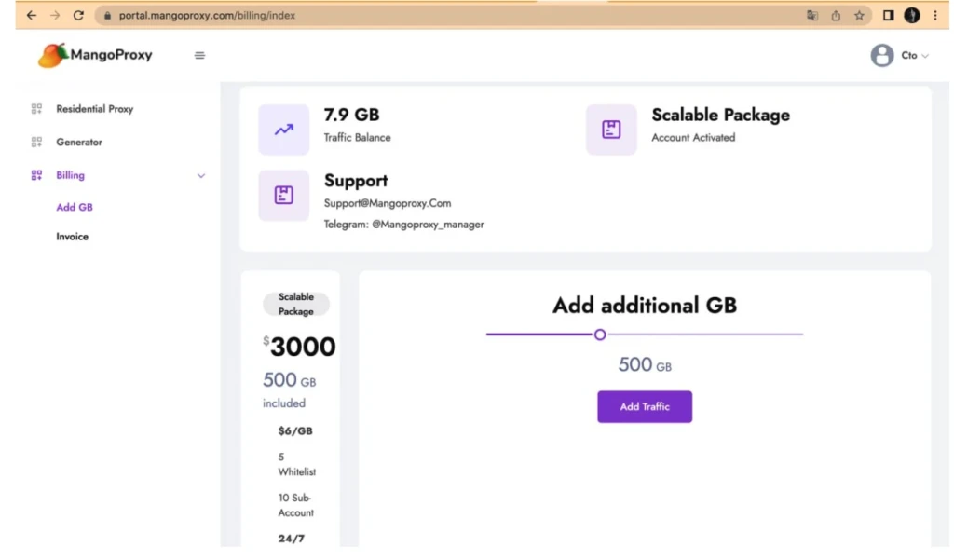Go forward with the browser forward arrow

point(55,15)
